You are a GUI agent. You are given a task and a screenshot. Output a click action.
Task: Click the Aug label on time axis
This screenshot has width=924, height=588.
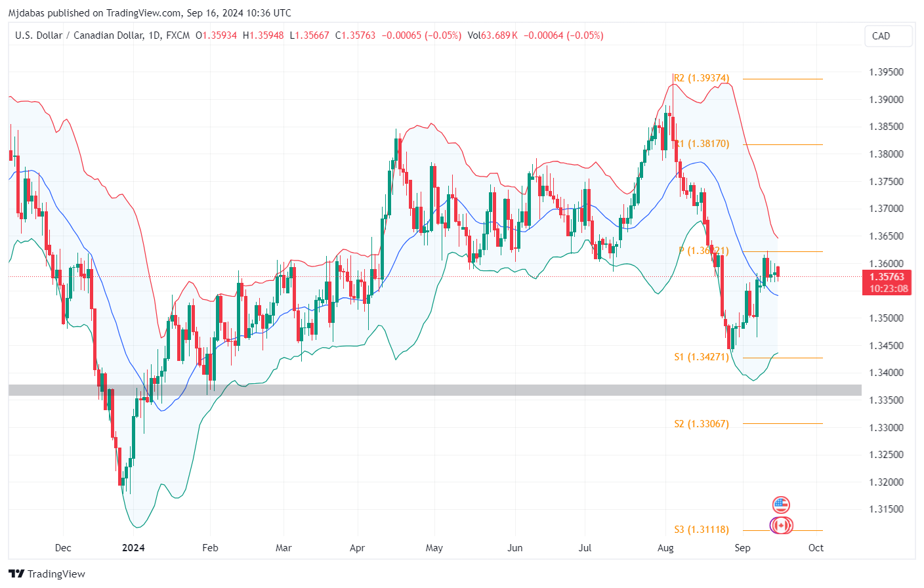coord(665,548)
